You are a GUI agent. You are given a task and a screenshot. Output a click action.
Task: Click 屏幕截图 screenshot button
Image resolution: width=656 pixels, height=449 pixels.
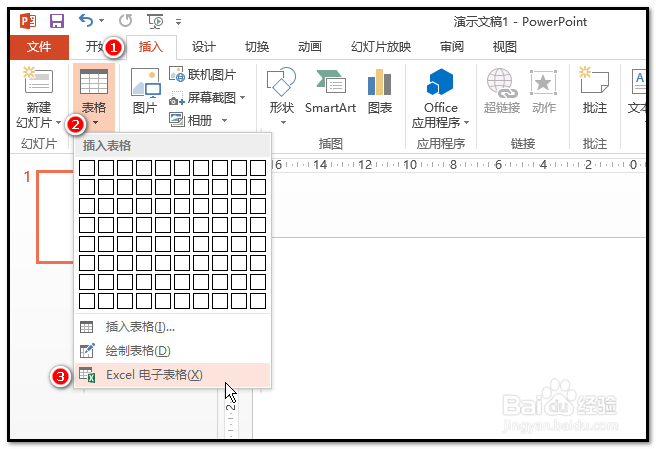pyautogui.click(x=202, y=98)
